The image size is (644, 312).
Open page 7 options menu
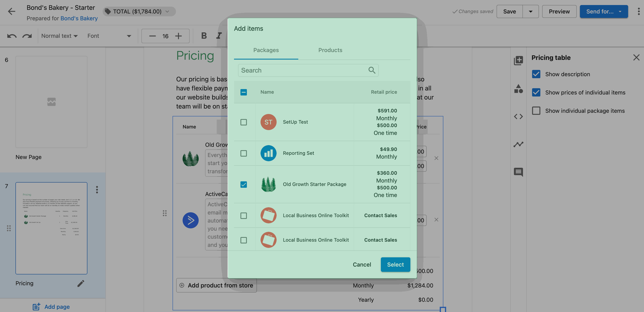[x=97, y=190]
